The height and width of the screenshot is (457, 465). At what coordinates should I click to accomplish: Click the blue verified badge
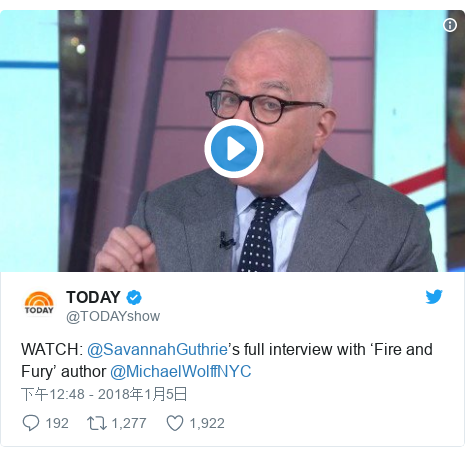[134, 297]
